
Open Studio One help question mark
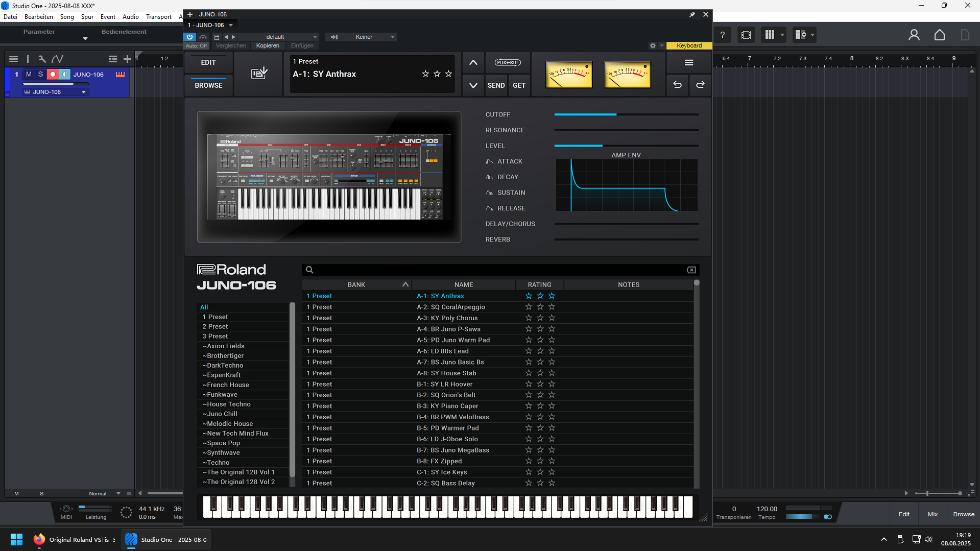point(722,35)
